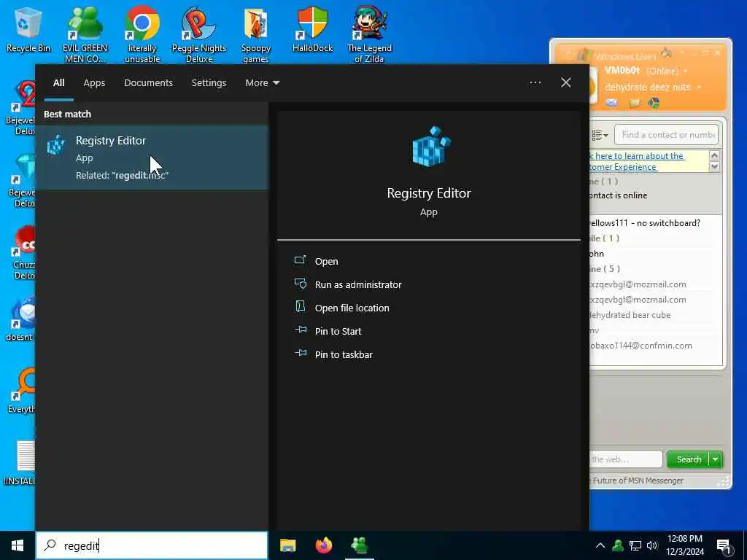Click the Windows Start button
Screen dimensions: 747x560
click(x=18, y=545)
